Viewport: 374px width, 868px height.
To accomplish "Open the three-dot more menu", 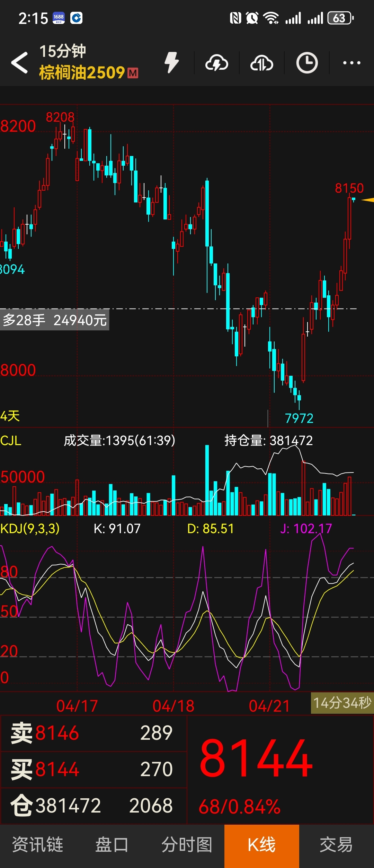I will (351, 63).
